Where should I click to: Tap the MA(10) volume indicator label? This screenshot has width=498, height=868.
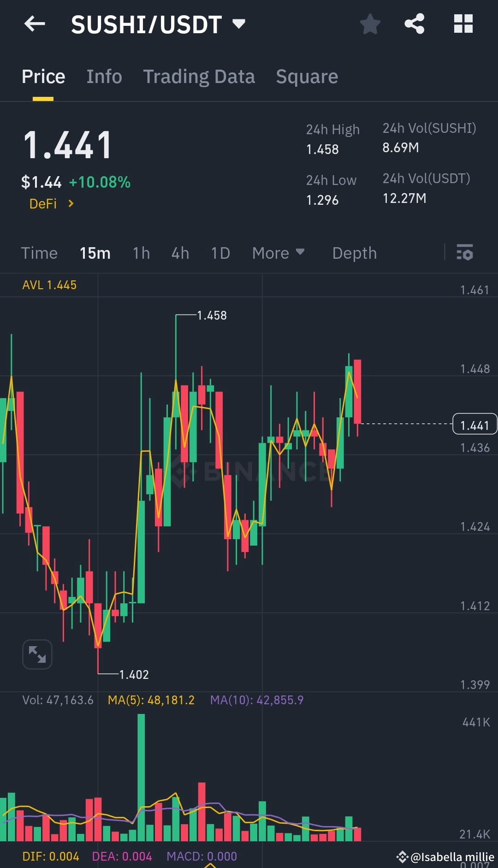click(x=257, y=700)
